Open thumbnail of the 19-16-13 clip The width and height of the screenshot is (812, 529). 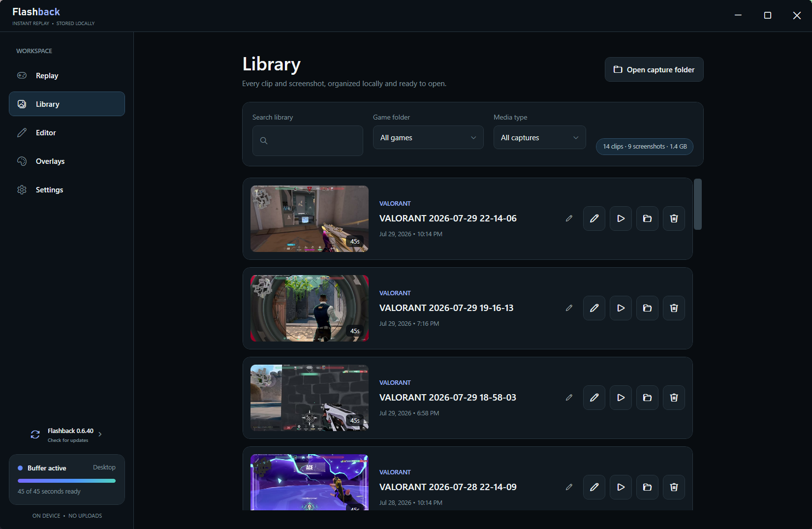pyautogui.click(x=310, y=308)
